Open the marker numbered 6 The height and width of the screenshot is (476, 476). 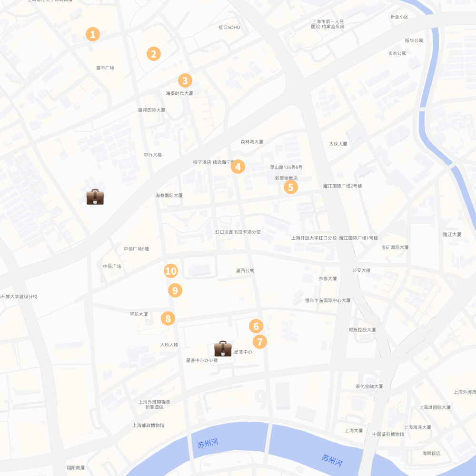256,326
